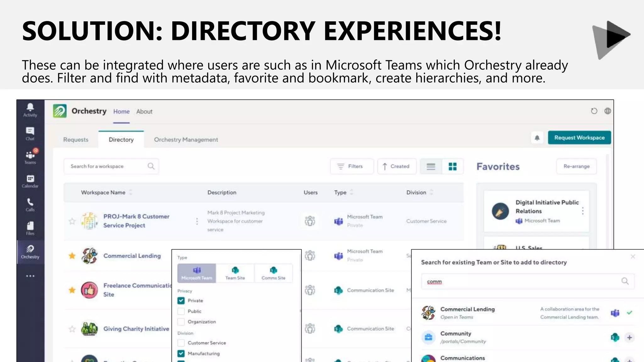Sort by Workspace Name column
Screen dimensions: 644x362
click(x=107, y=192)
